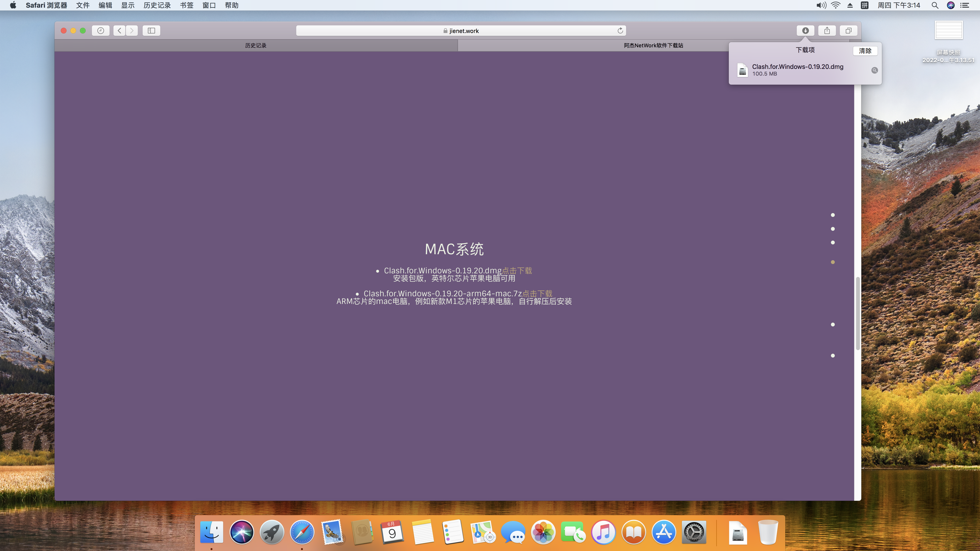Open iBooks app in Dock
The height and width of the screenshot is (551, 980).
click(x=634, y=532)
